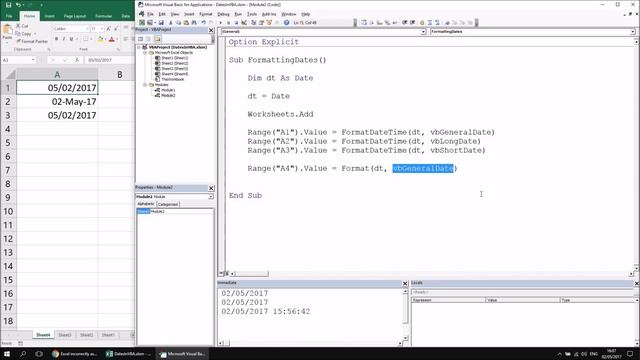The image size is (640, 360).
Task: Click Format Painter in Excel ribbon
Action: click(32, 41)
